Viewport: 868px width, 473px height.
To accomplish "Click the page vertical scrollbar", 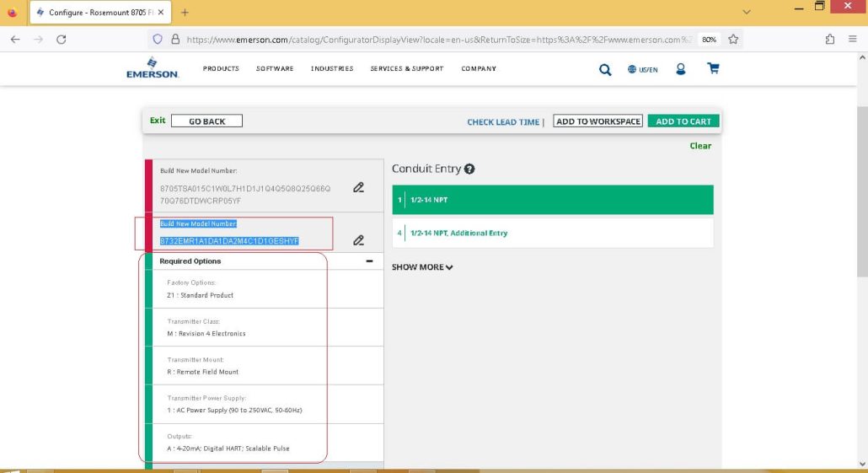I will [x=862, y=192].
